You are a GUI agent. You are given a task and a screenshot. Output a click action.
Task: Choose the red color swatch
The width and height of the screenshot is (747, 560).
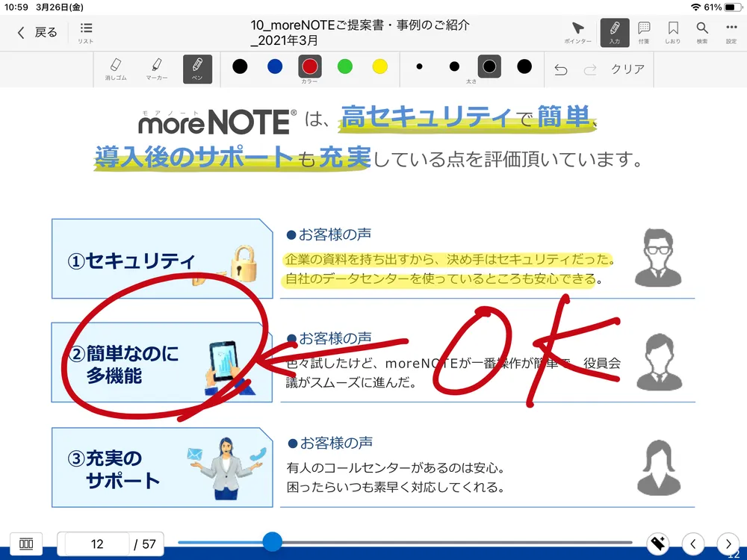click(310, 66)
